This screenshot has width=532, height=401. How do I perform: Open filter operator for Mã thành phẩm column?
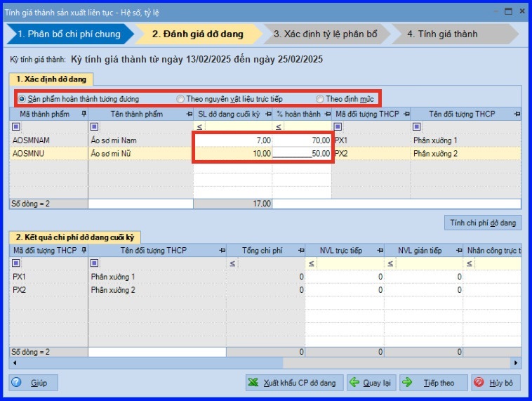17,126
